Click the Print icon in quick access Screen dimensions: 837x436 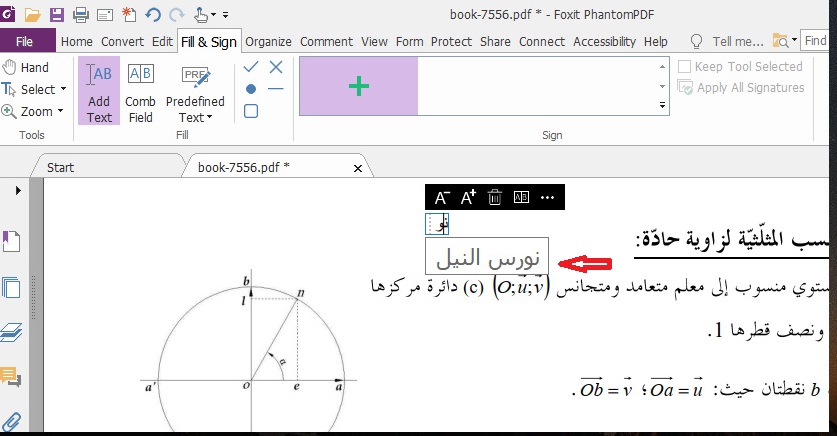pos(80,14)
